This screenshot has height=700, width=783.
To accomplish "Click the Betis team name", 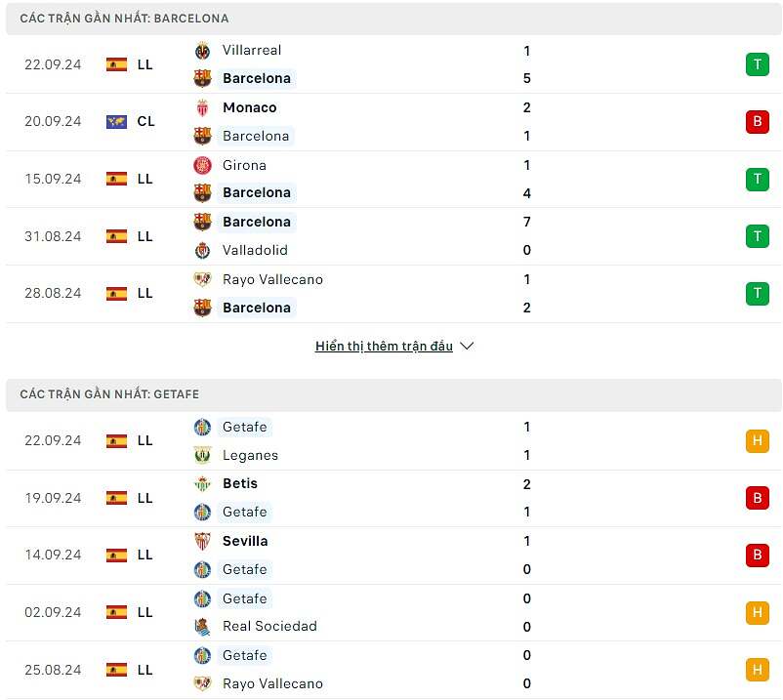I will (240, 483).
